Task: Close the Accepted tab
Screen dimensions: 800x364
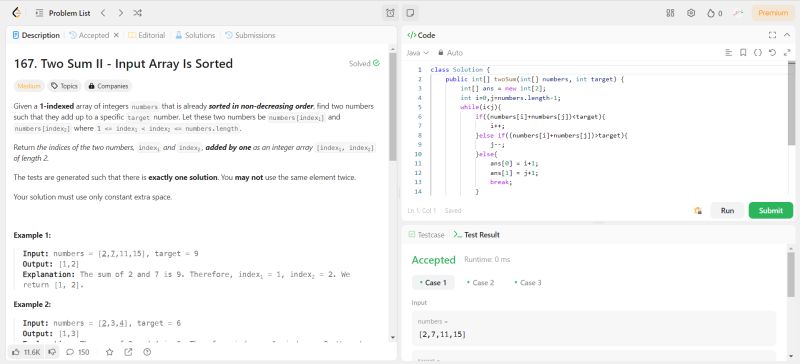Action: [x=116, y=35]
